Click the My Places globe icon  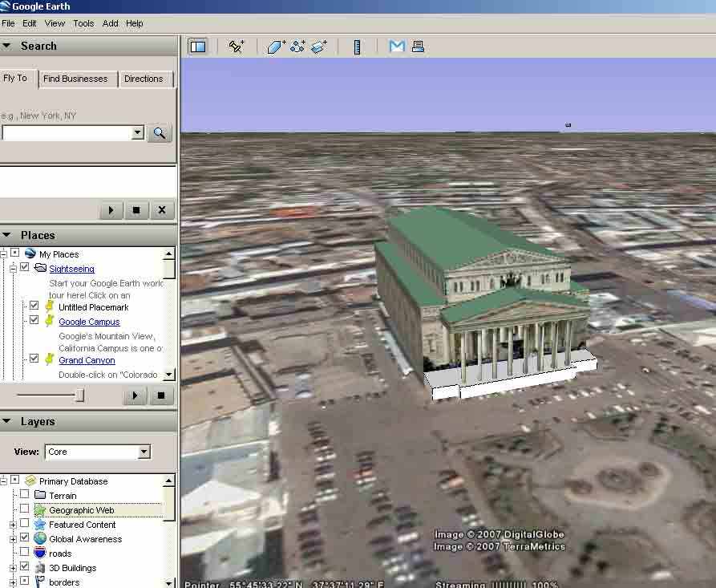coord(30,253)
